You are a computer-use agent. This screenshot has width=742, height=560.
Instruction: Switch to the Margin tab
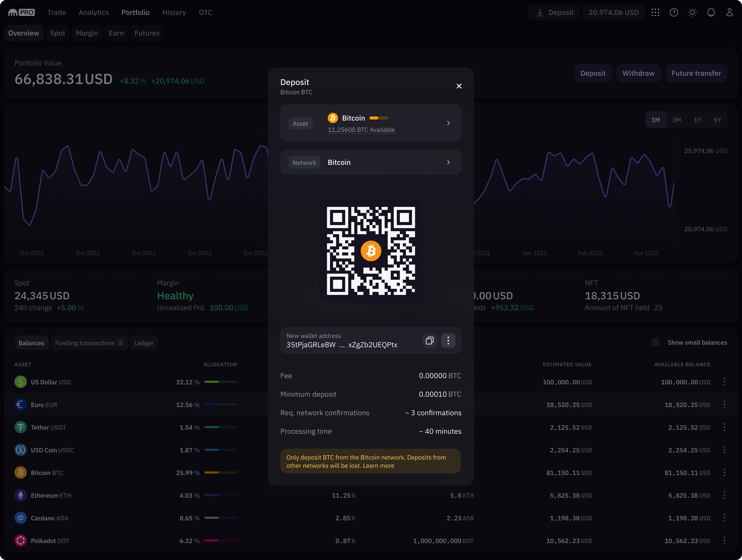87,33
